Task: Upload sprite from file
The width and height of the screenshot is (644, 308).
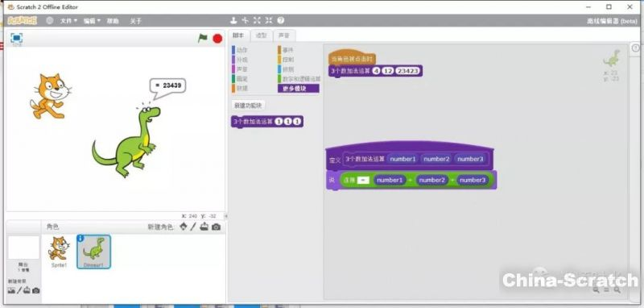Action: pyautogui.click(x=204, y=227)
